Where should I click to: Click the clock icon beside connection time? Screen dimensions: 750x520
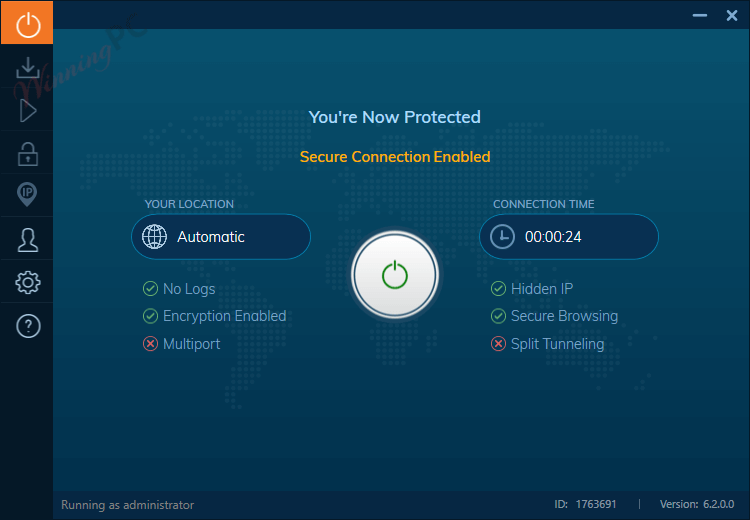(502, 237)
